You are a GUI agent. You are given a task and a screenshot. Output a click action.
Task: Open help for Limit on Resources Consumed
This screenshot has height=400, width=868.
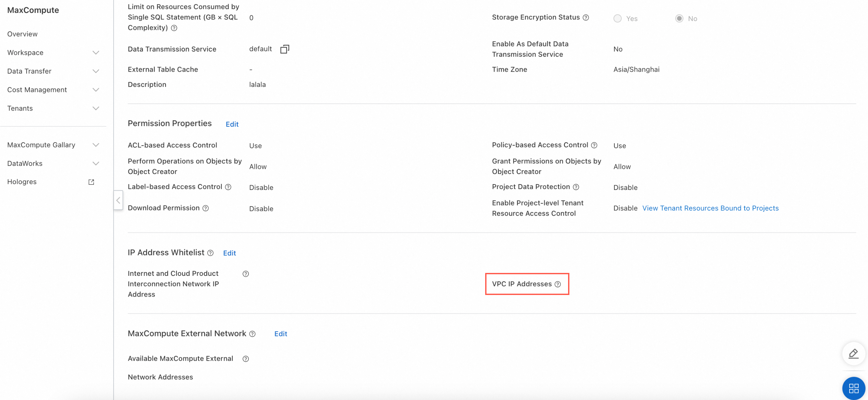[x=174, y=28]
